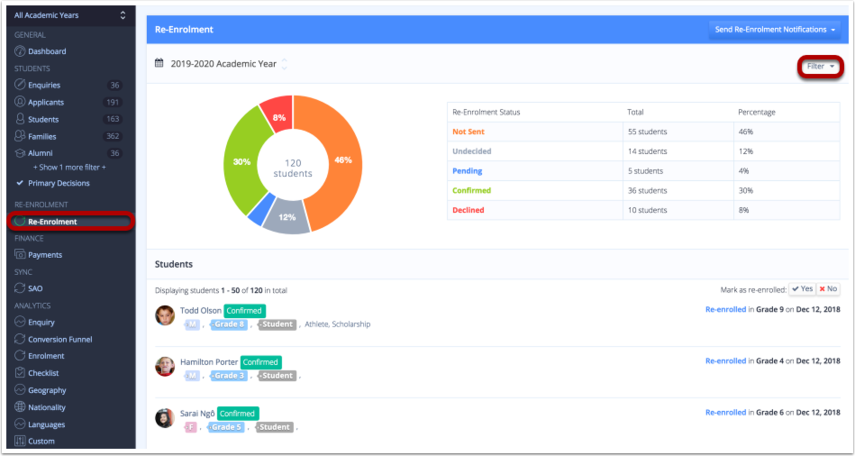Open the Conversion Funnel analytics item
The image size is (855, 456).
coord(60,339)
